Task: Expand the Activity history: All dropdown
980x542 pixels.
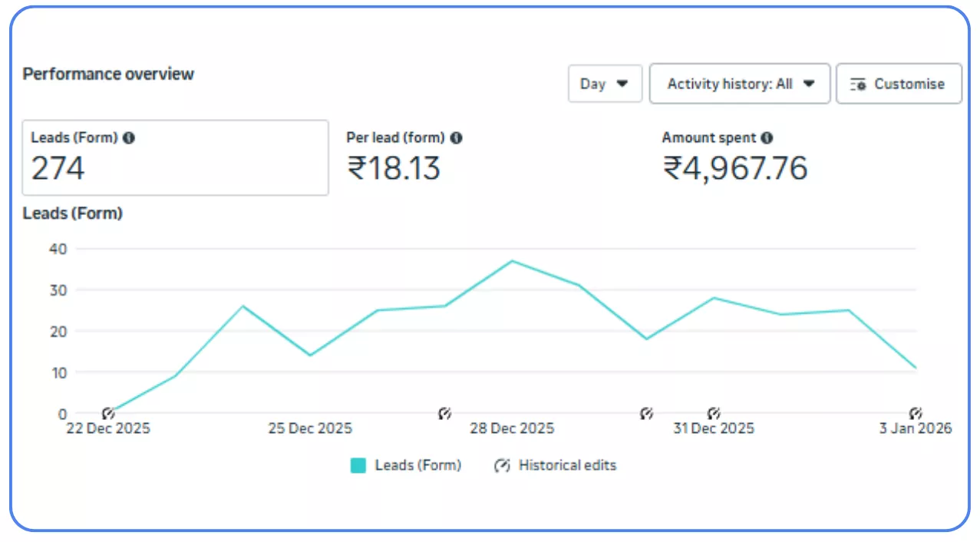Action: point(740,84)
